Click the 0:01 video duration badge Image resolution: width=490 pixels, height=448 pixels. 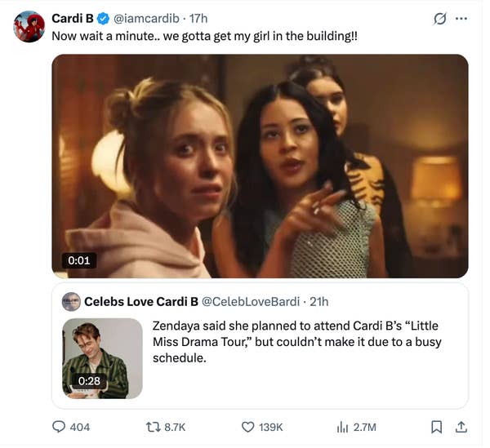[78, 260]
